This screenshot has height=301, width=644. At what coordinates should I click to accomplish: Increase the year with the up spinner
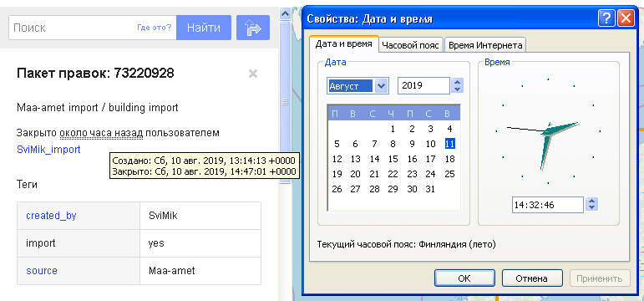coord(457,82)
